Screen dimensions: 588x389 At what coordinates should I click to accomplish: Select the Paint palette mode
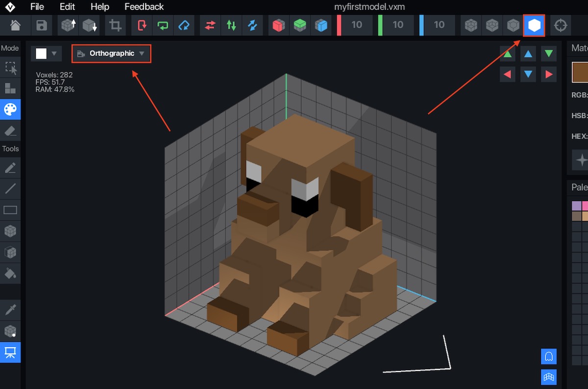coord(10,109)
